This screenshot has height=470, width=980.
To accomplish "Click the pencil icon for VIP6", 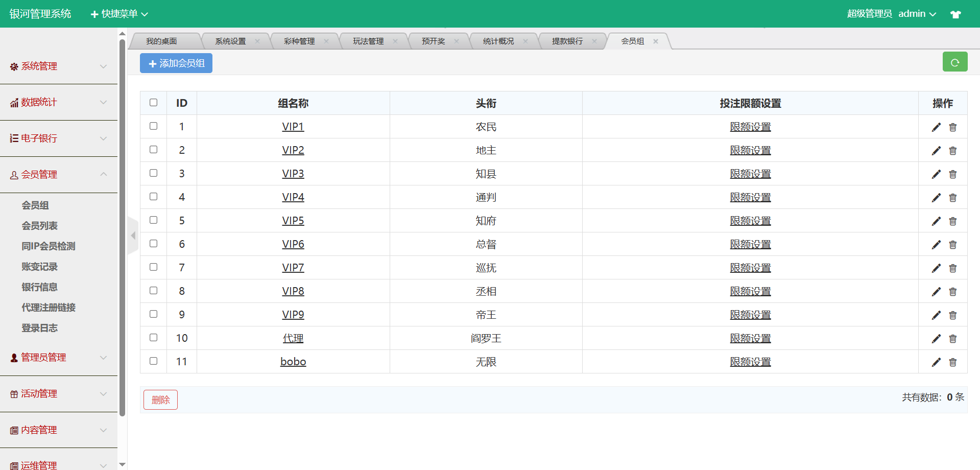I will 936,245.
